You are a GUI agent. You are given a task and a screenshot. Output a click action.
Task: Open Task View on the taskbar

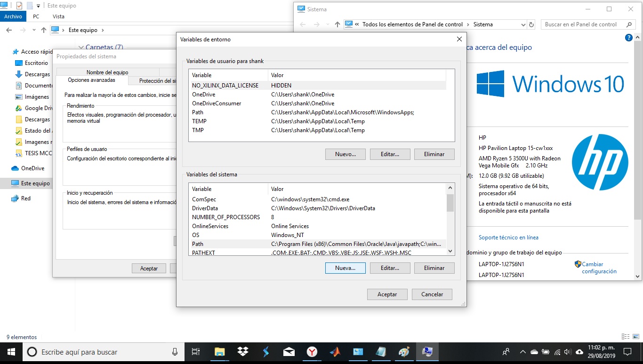coord(196,351)
